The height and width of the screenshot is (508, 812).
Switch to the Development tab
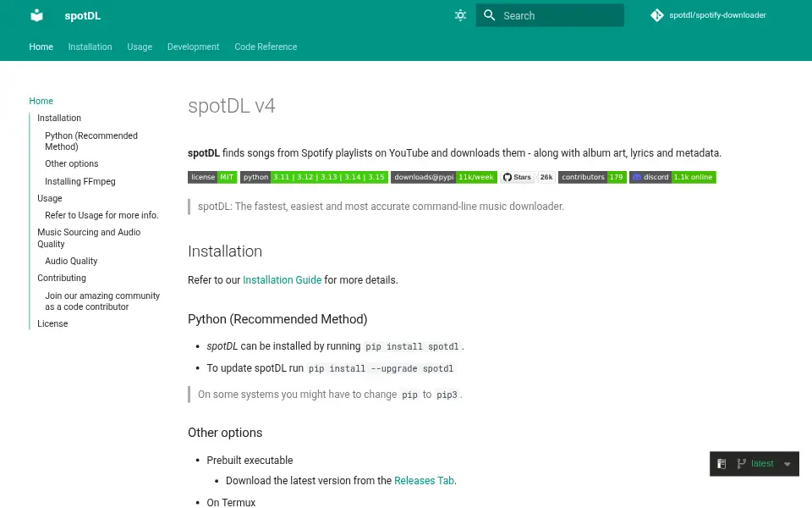point(193,47)
